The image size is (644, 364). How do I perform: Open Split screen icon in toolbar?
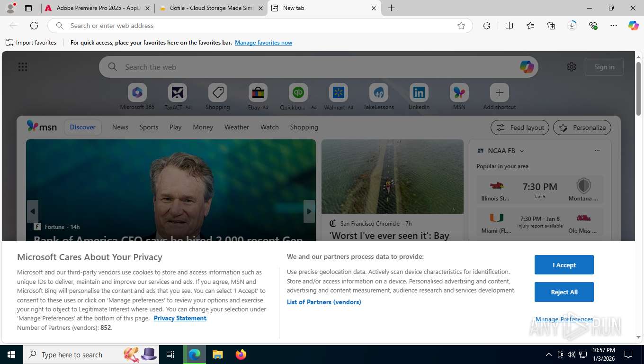[509, 26]
